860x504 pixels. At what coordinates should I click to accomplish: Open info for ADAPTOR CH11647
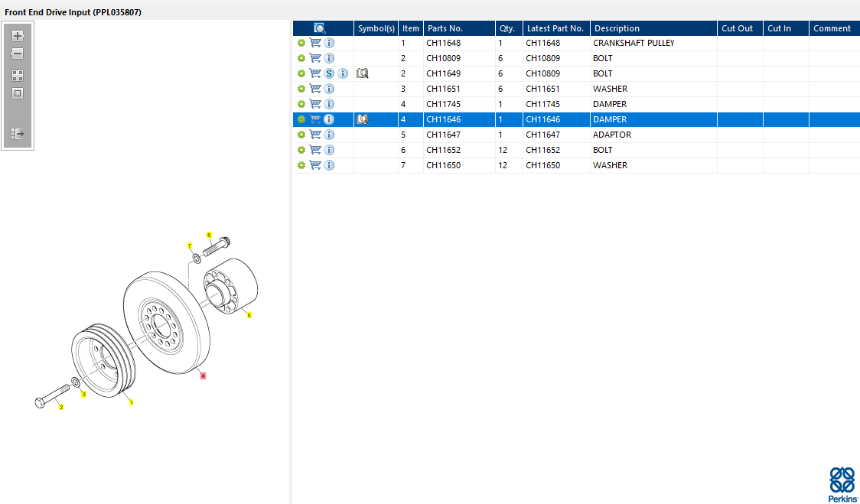pos(329,135)
